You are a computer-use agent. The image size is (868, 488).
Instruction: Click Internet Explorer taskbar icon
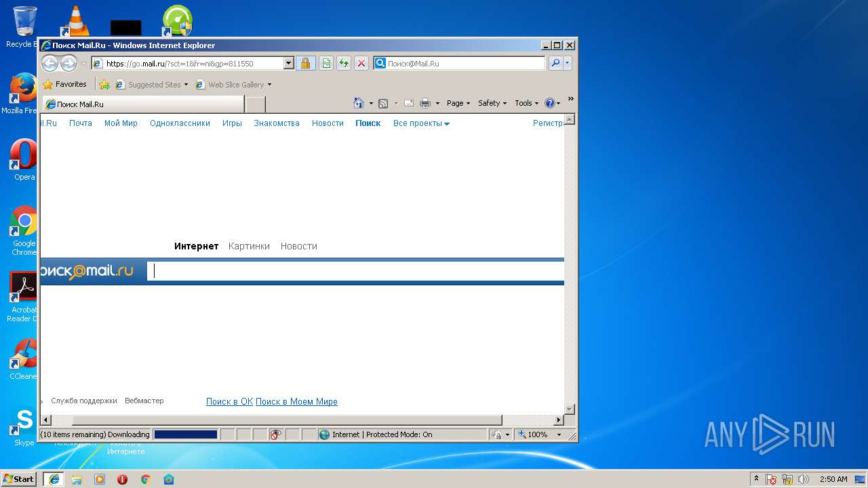[54, 479]
